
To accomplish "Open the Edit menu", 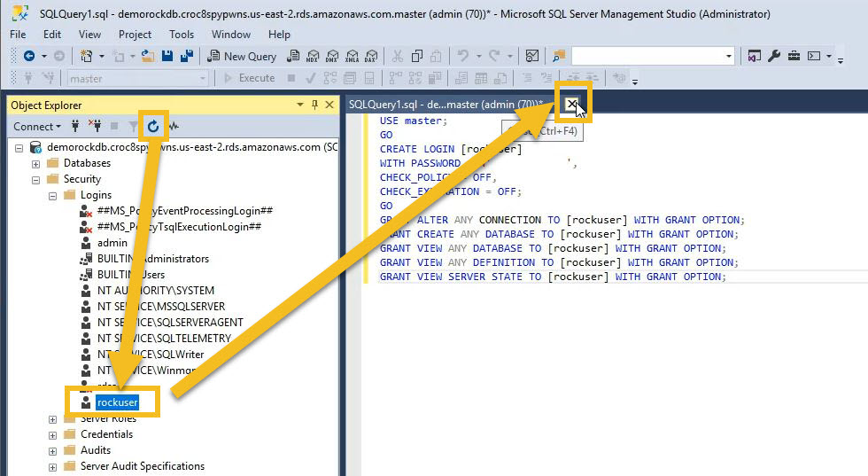I will coord(52,35).
